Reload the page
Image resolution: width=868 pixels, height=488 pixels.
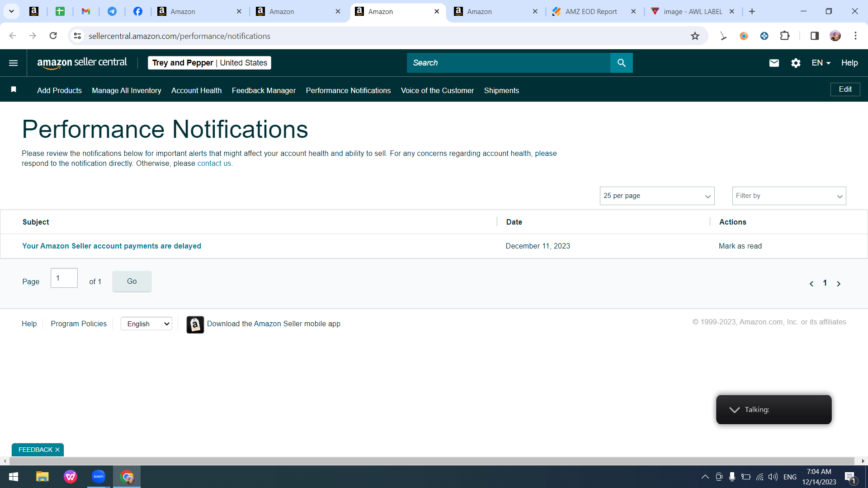coord(53,36)
